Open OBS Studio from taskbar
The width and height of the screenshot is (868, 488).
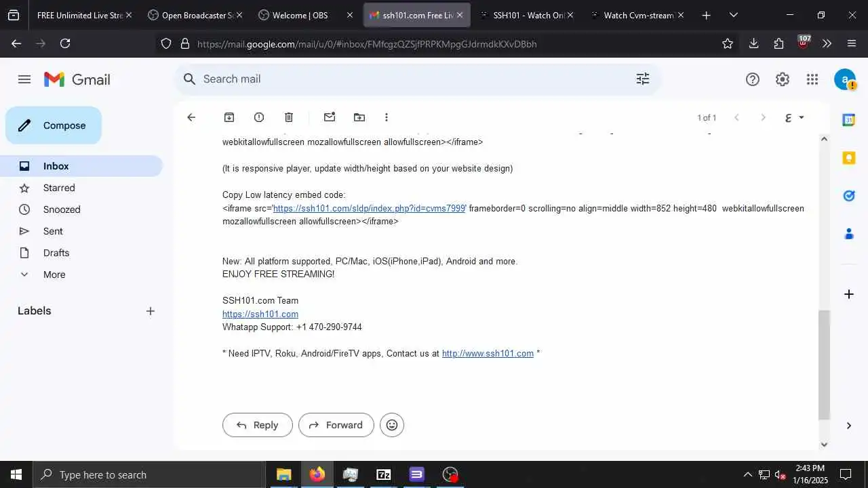(450, 474)
